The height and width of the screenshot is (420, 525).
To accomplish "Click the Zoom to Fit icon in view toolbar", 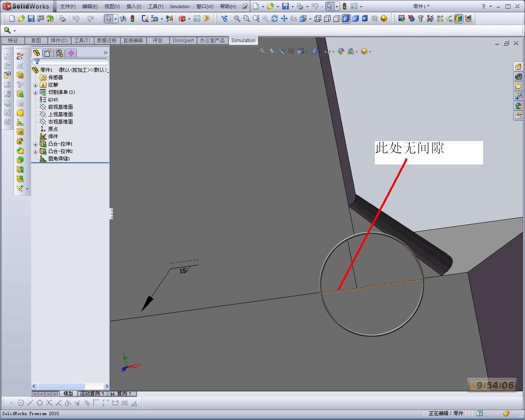I will (237, 18).
